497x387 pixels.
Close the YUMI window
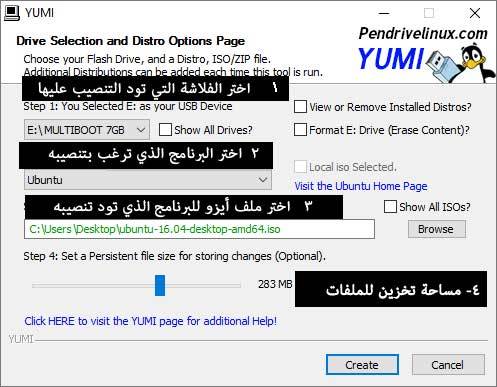point(475,13)
